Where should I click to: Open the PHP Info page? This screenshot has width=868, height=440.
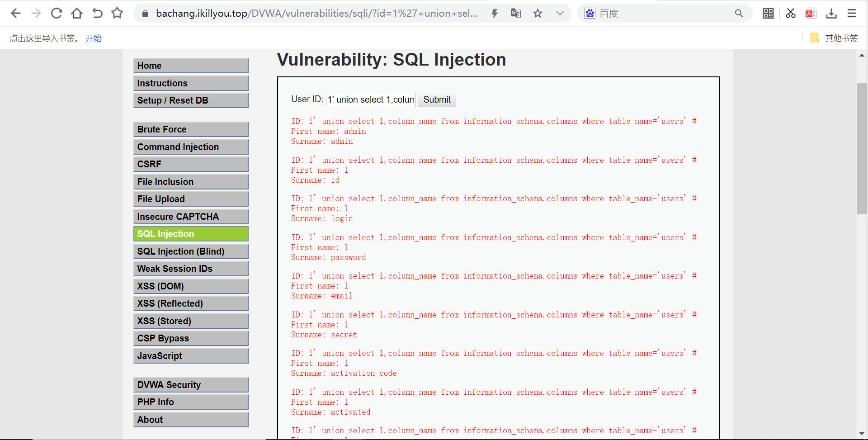(191, 402)
